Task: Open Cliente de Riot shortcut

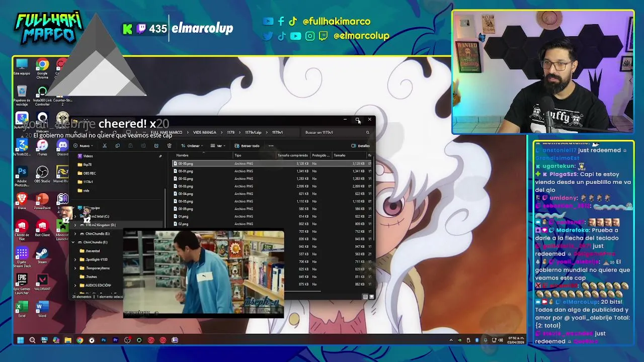Action: coord(22,230)
